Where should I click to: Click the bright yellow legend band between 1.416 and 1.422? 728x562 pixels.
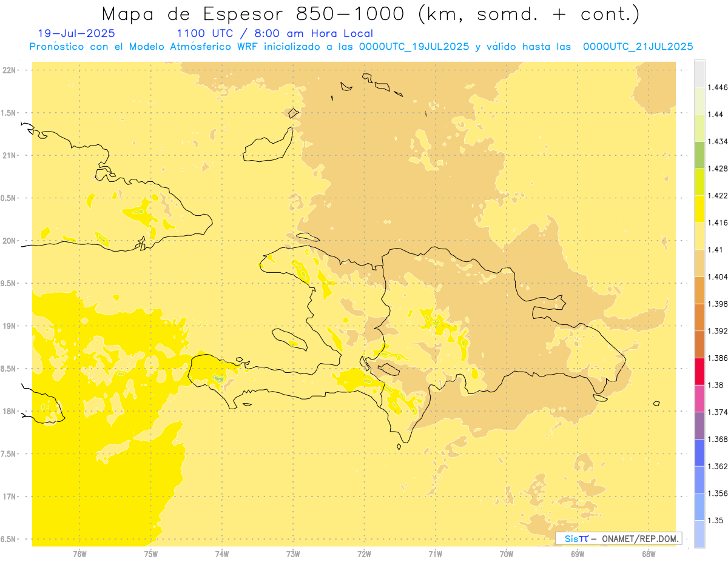click(699, 209)
